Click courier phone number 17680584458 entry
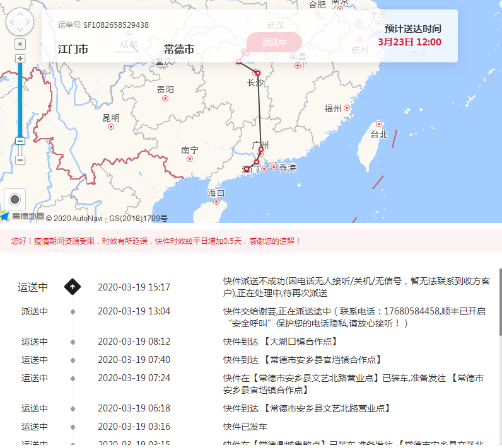Viewport: 502px width, 448px height. [354, 317]
